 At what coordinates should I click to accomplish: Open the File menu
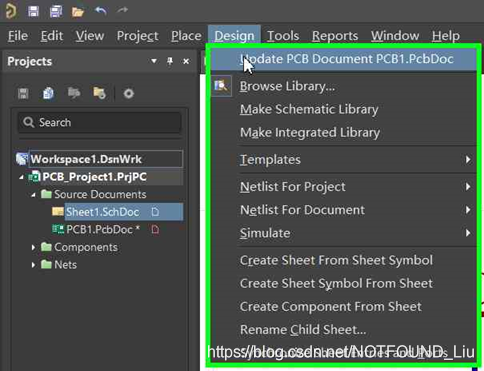[18, 36]
